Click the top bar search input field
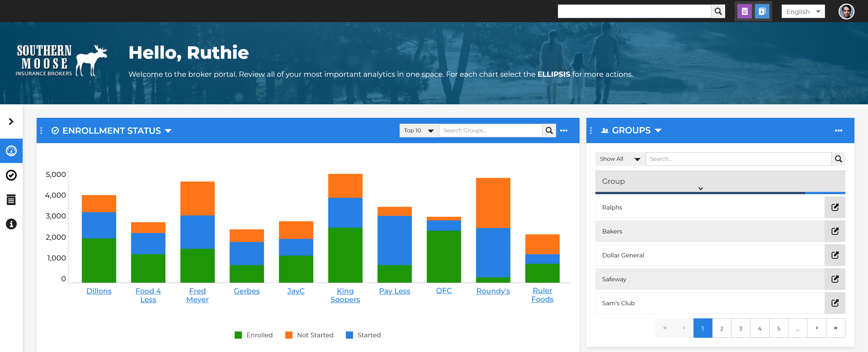This screenshot has height=352, width=868. click(x=634, y=12)
